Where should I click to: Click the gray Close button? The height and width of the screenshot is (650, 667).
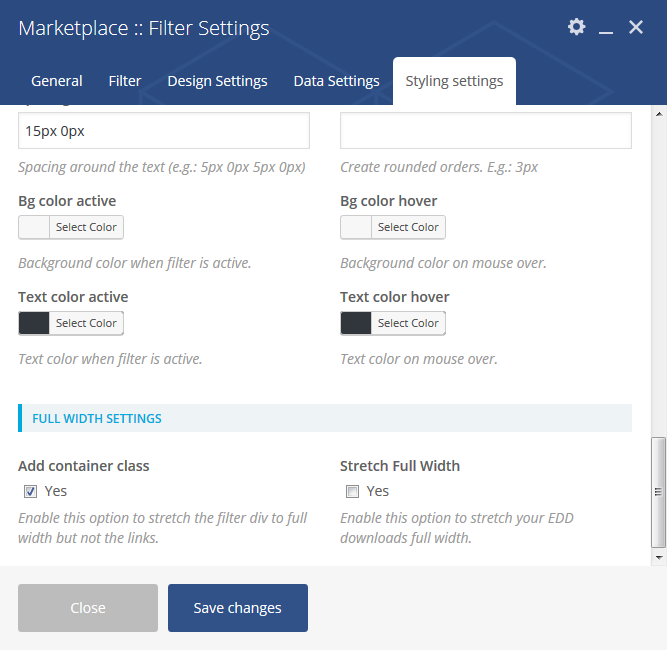pyautogui.click(x=88, y=608)
